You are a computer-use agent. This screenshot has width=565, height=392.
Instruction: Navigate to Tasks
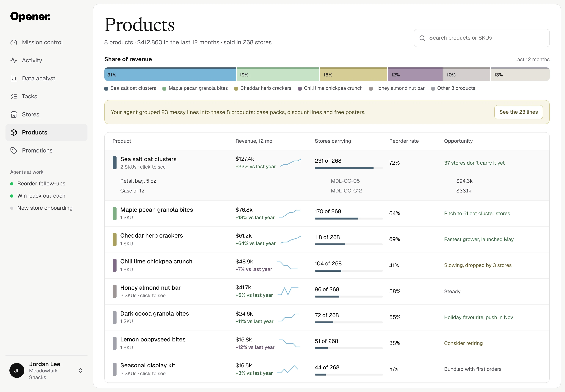click(46, 96)
